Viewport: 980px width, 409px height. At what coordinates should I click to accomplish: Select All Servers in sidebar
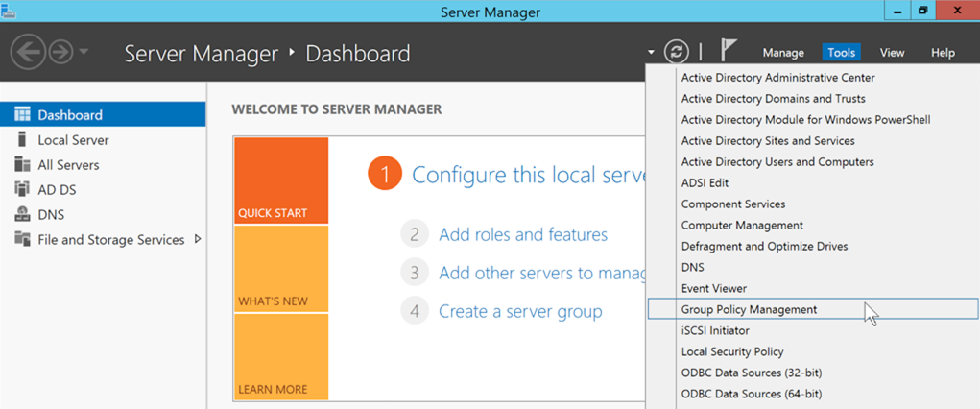point(68,165)
